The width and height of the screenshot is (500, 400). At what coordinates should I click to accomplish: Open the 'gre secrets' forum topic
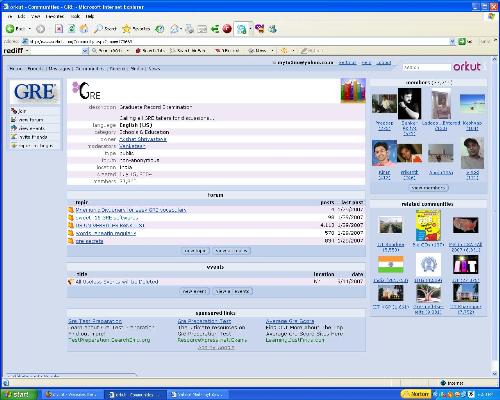89,241
